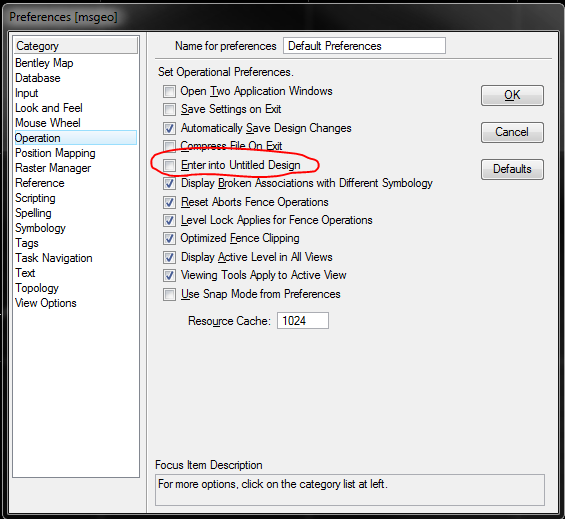Screen dimensions: 565x519
Task: Enable Save Settings on Exit
Action: tap(169, 110)
